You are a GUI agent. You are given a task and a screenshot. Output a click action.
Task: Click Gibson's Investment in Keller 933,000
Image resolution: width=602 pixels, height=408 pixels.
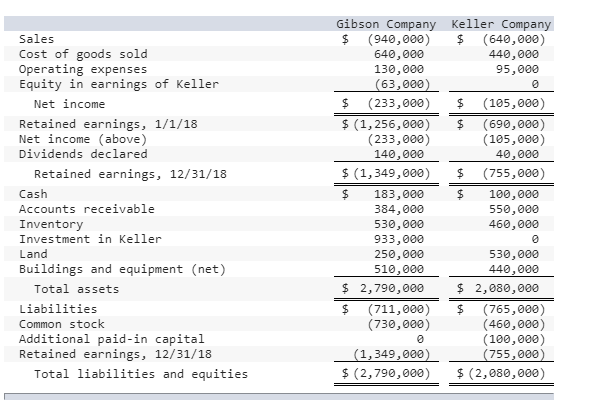click(x=399, y=239)
